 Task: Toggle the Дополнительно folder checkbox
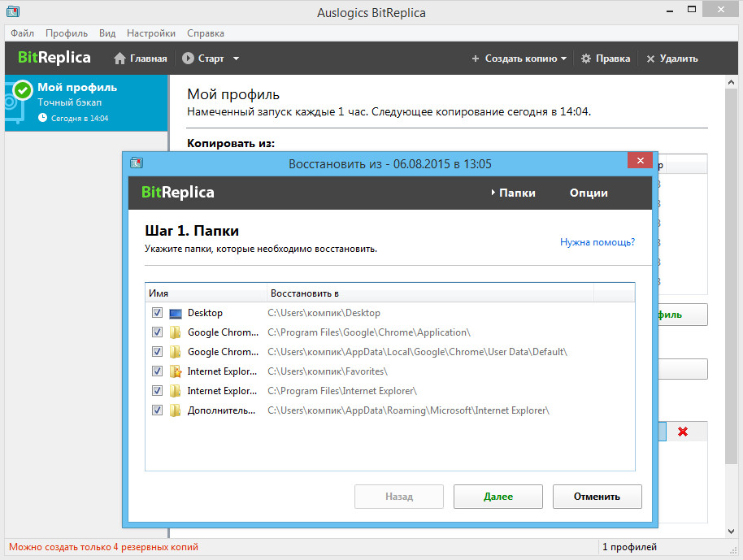click(x=157, y=410)
